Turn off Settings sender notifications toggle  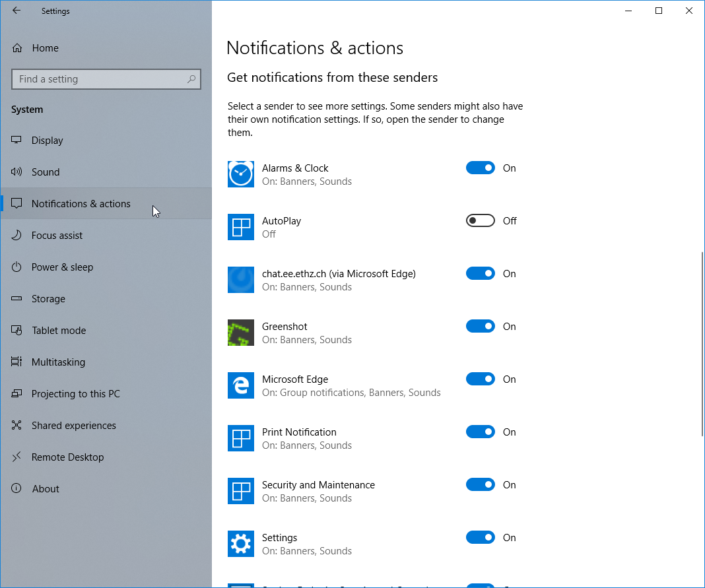point(480,538)
